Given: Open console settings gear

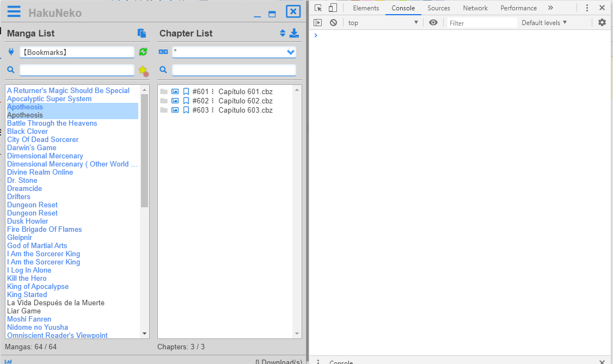Looking at the screenshot, I should point(602,23).
